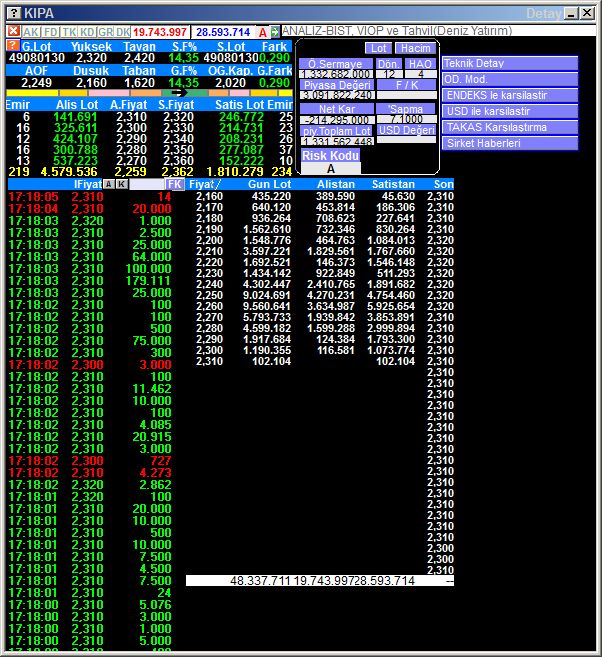Click ask lot 246.772 in depth table
This screenshot has width=602, height=657.
tap(241, 117)
